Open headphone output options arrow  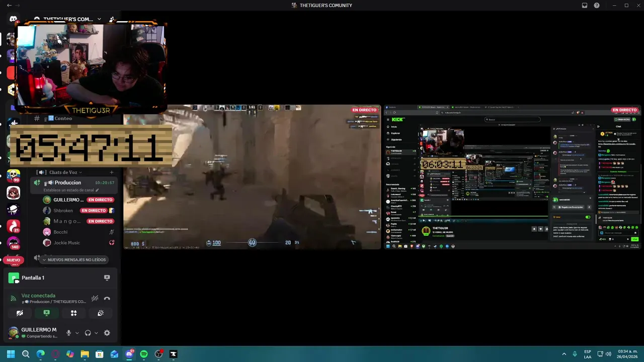click(x=96, y=333)
